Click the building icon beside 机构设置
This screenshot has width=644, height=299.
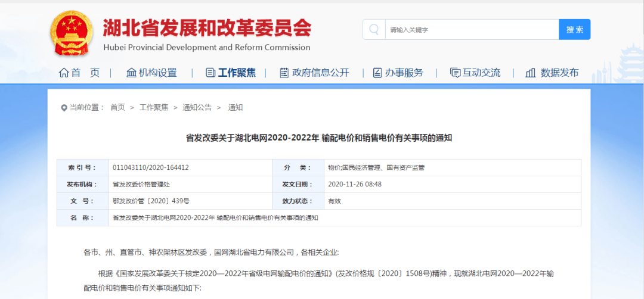[131, 73]
